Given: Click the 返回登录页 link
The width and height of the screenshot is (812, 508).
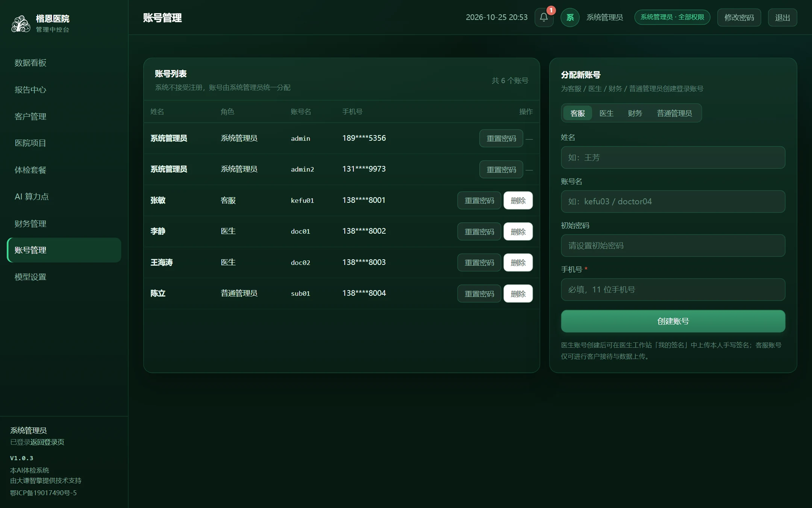Looking at the screenshot, I should tap(47, 442).
